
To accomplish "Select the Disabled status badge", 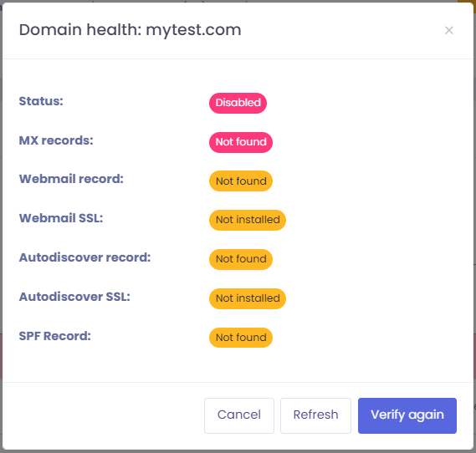I will 238,103.
